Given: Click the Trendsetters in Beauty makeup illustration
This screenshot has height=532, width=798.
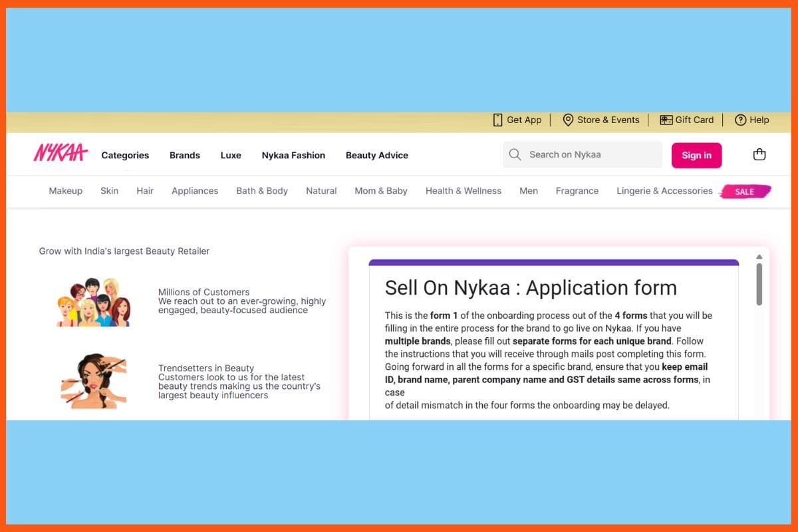Looking at the screenshot, I should [92, 381].
